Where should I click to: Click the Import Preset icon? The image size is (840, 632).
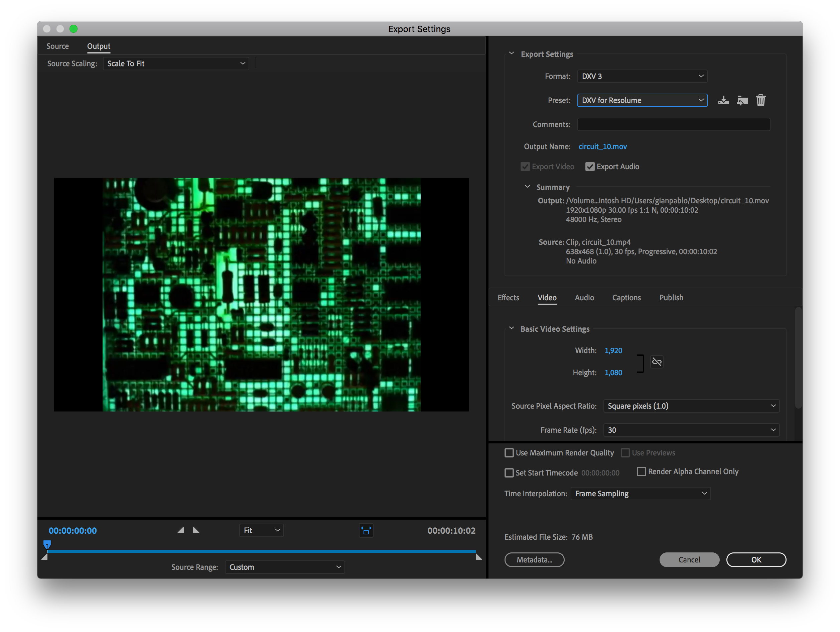click(742, 100)
